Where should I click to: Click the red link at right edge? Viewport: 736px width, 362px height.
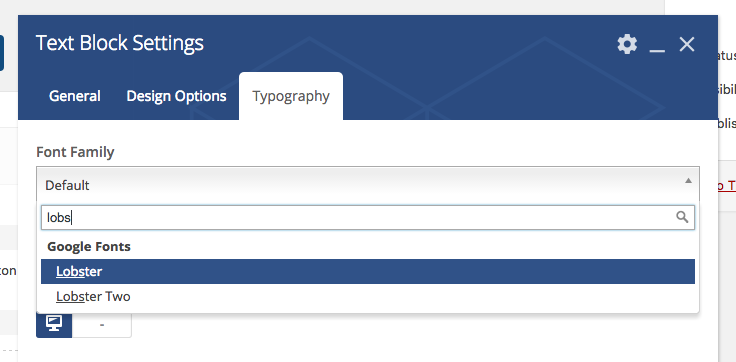click(x=727, y=186)
